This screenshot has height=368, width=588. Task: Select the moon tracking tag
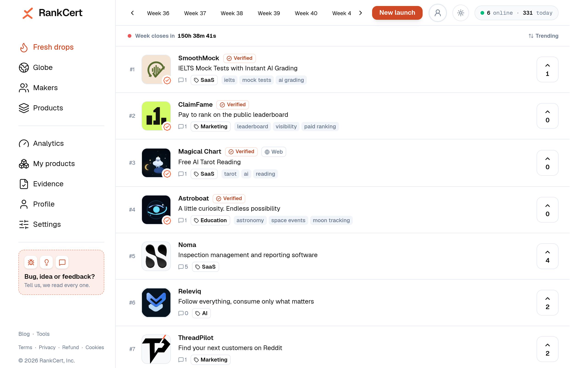[331, 221]
